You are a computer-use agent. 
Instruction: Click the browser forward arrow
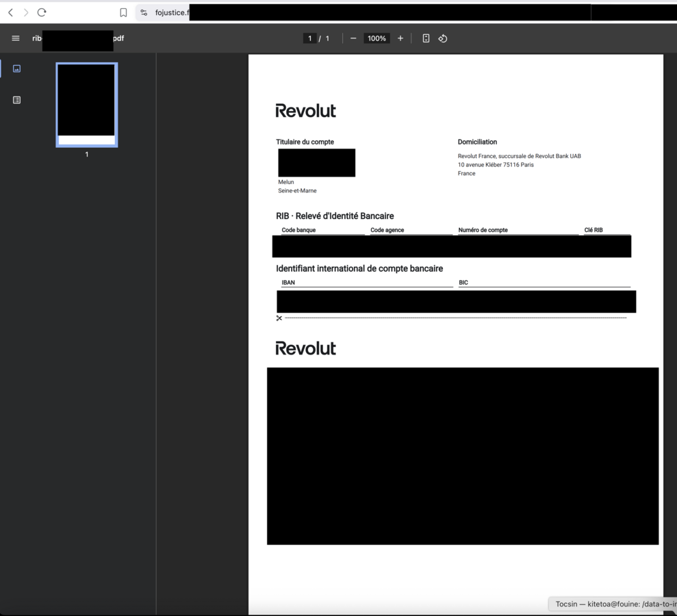(26, 12)
